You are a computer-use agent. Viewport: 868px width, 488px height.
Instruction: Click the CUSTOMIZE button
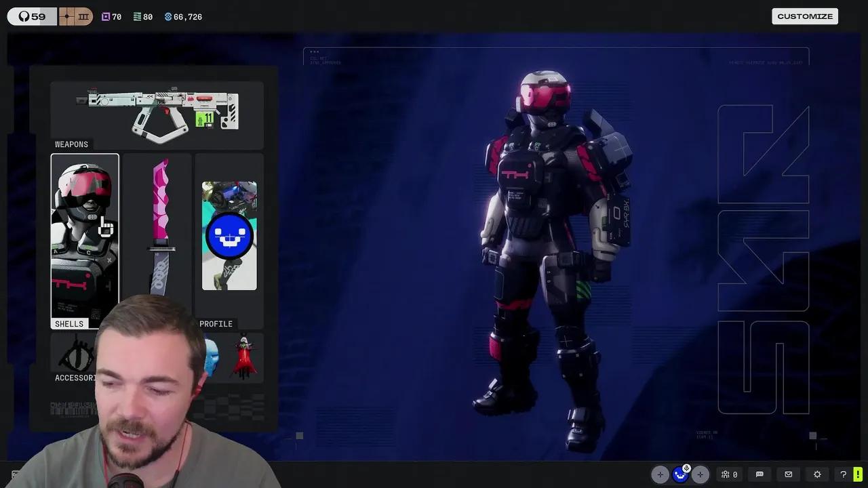805,16
